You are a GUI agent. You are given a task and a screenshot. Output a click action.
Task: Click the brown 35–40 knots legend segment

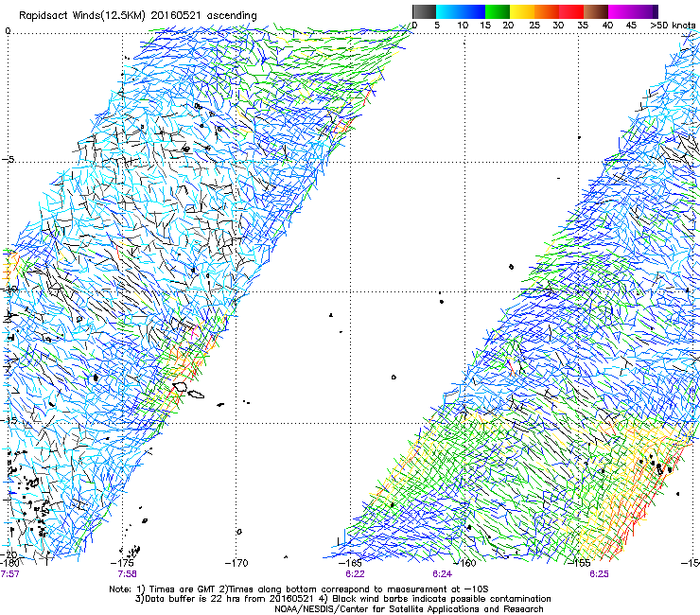pos(596,11)
